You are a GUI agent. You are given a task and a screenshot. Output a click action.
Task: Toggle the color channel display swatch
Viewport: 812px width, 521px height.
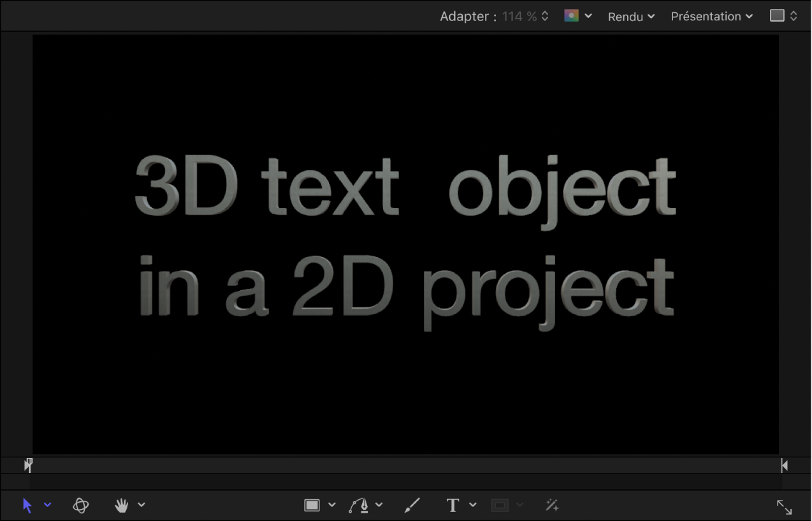(x=572, y=16)
